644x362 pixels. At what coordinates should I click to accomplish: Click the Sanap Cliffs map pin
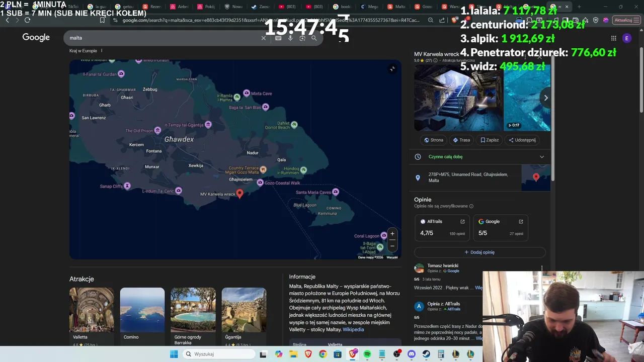click(x=127, y=186)
